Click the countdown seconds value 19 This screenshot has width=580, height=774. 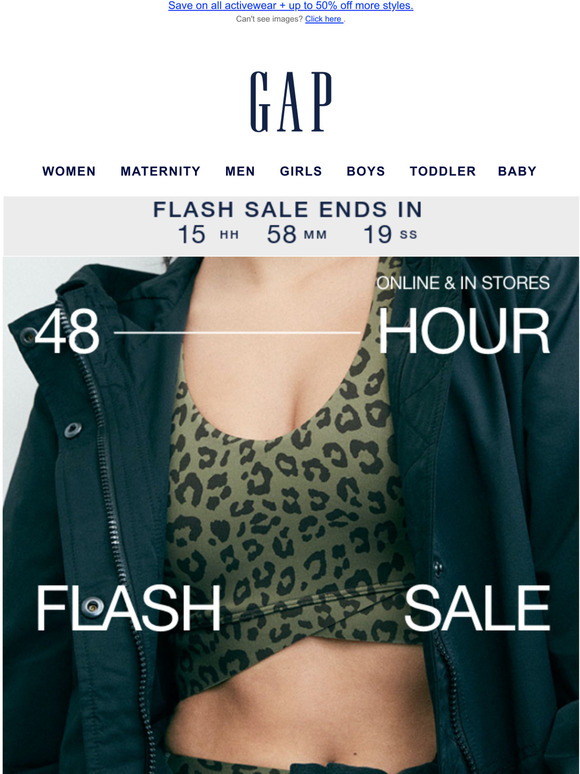378,234
